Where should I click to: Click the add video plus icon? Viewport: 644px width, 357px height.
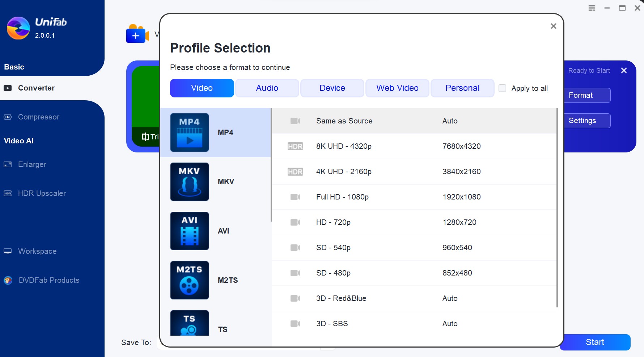136,35
